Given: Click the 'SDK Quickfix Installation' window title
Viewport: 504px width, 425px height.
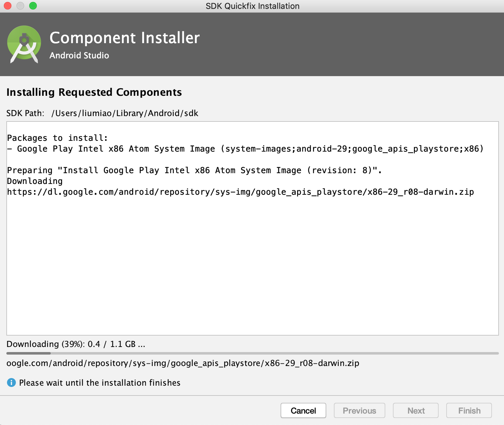Looking at the screenshot, I should click(x=252, y=6).
